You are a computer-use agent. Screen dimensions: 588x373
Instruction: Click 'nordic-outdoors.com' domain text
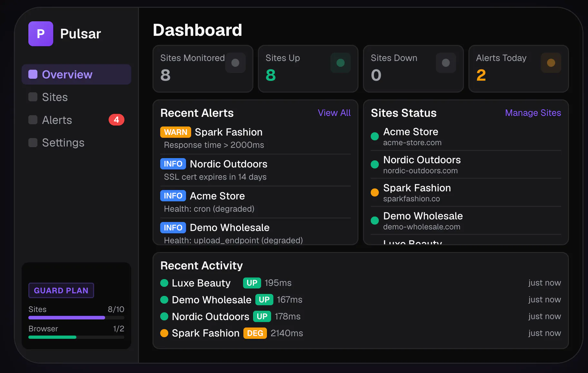(x=420, y=171)
